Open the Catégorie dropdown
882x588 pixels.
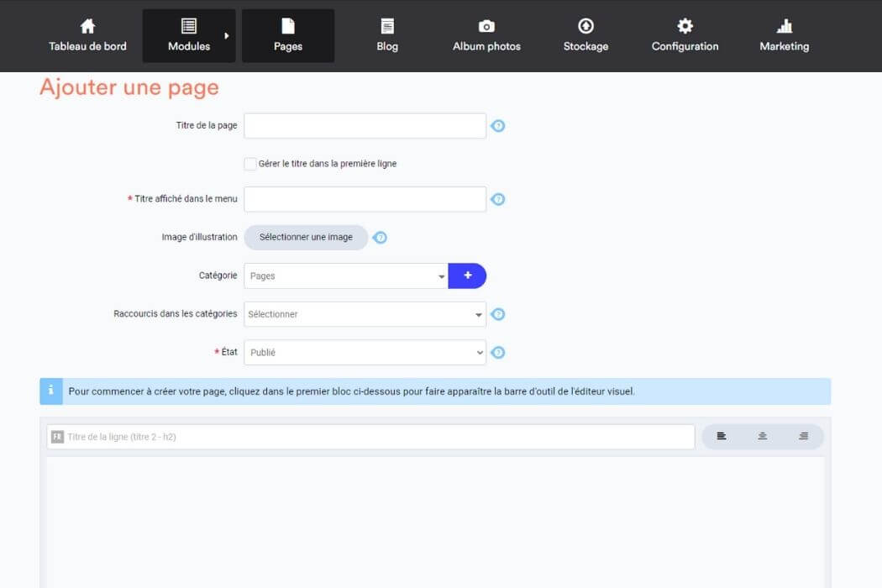(346, 276)
